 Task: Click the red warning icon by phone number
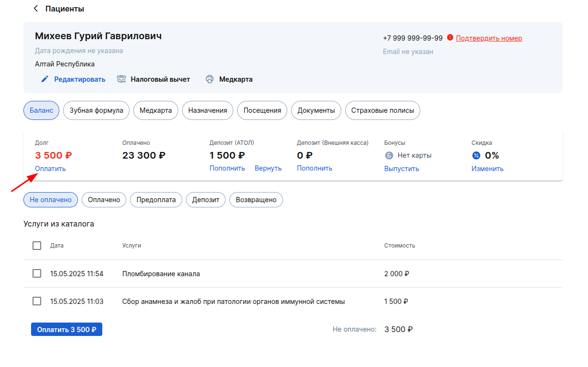point(450,38)
